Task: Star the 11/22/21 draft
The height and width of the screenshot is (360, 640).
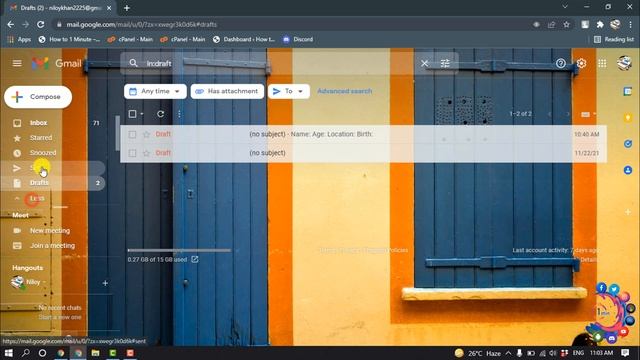Action: [146, 153]
